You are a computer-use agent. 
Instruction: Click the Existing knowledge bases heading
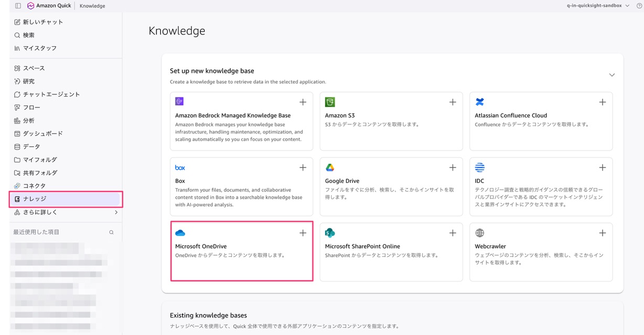(x=208, y=315)
